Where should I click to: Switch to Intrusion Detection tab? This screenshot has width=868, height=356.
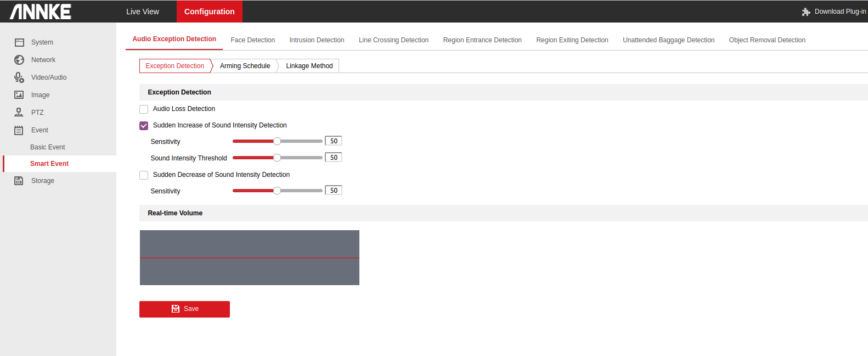[x=317, y=40]
